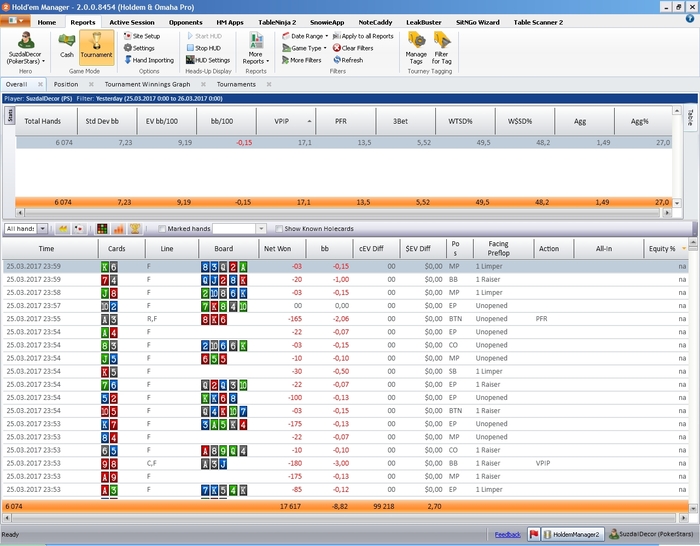Click the Facing Preflop column header

click(x=503, y=249)
